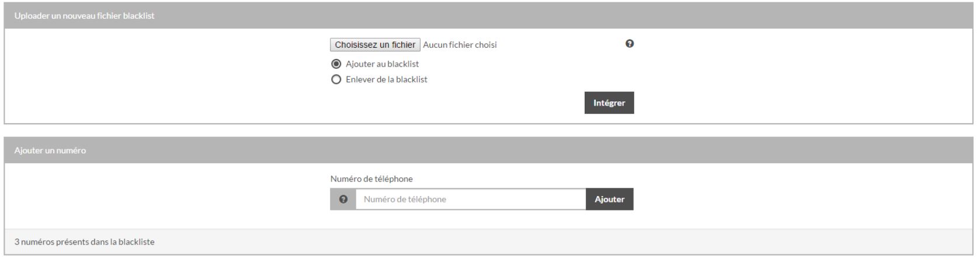This screenshot has height=259, width=980.
Task: Click the 'Uploader un nouveau fichier blacklist' header
Action: click(x=489, y=16)
